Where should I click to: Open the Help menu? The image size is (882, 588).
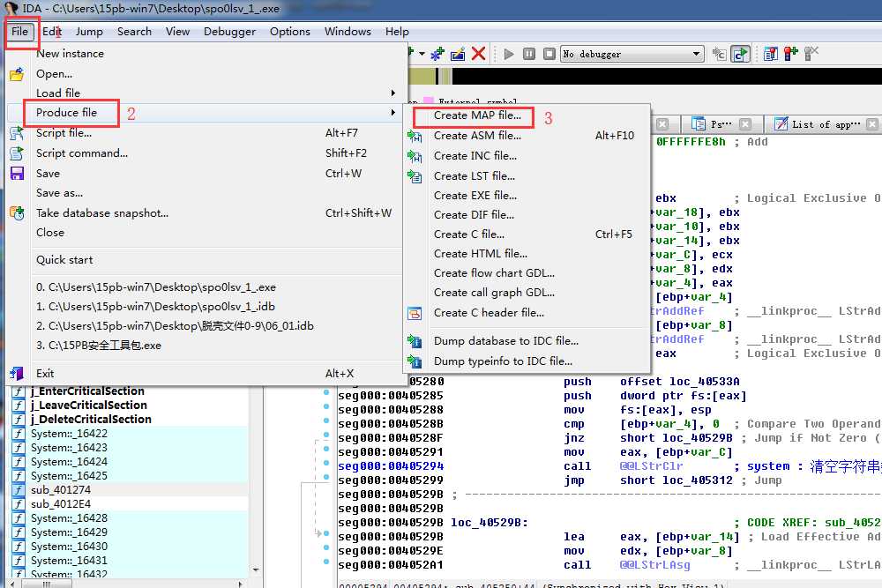coord(397,32)
